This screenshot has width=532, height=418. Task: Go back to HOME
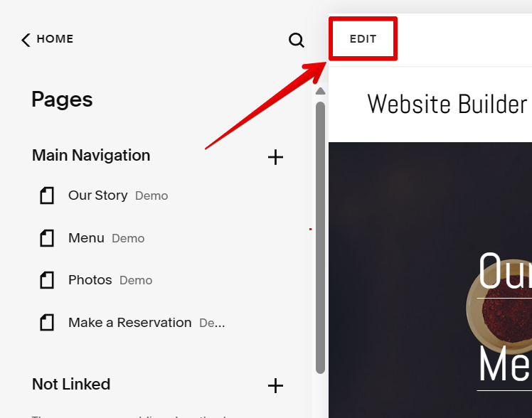[55, 39]
